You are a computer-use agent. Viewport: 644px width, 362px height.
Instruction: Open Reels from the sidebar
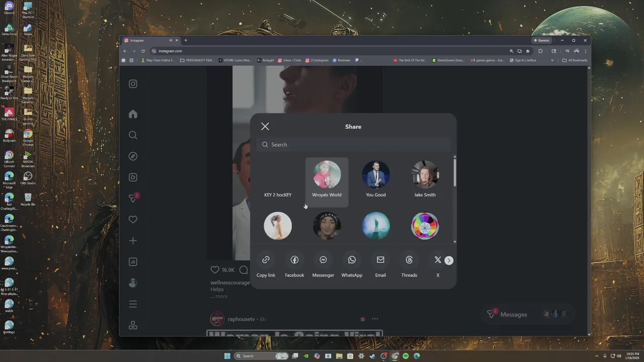[x=133, y=177]
